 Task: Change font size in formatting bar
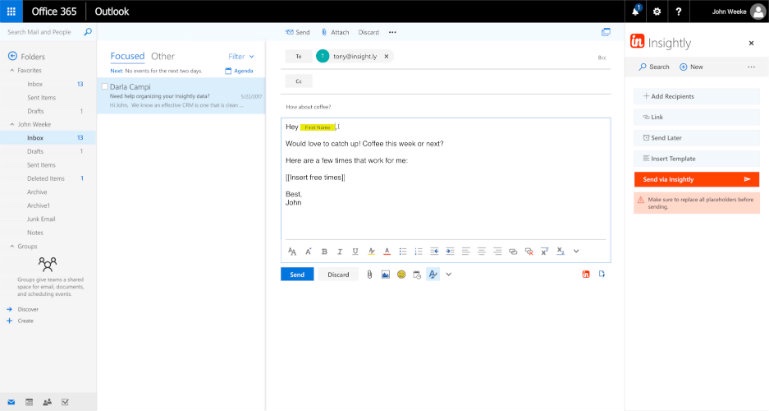(308, 252)
